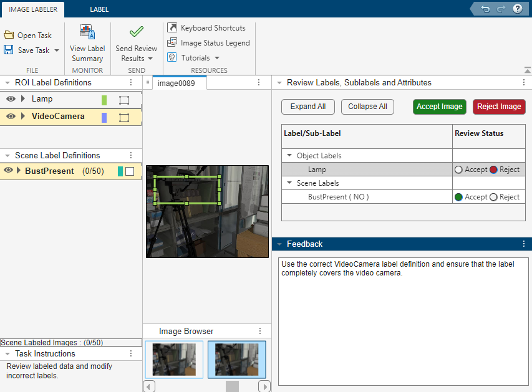Open the Save Task dropdown arrow

tap(56, 50)
